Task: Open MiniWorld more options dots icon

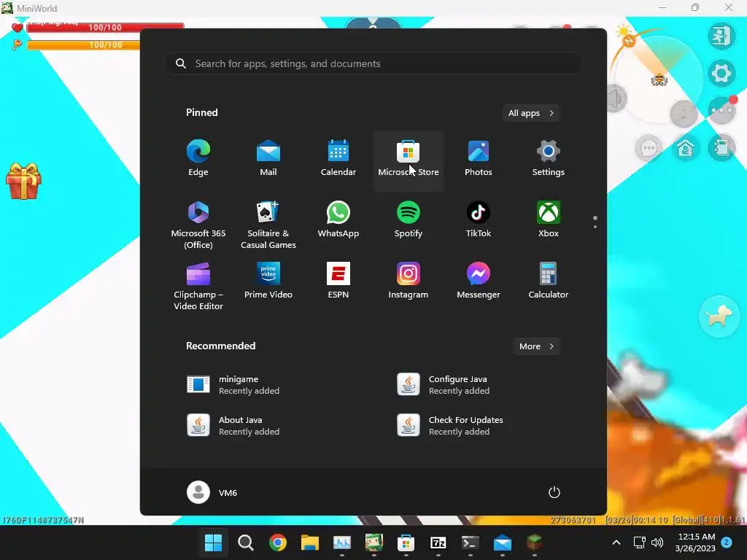Action: (721, 111)
